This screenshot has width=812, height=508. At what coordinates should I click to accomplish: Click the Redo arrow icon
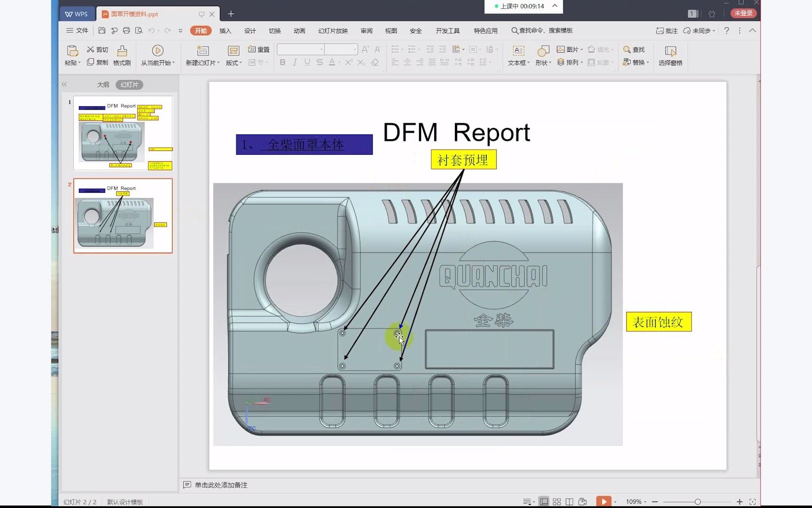(x=167, y=31)
